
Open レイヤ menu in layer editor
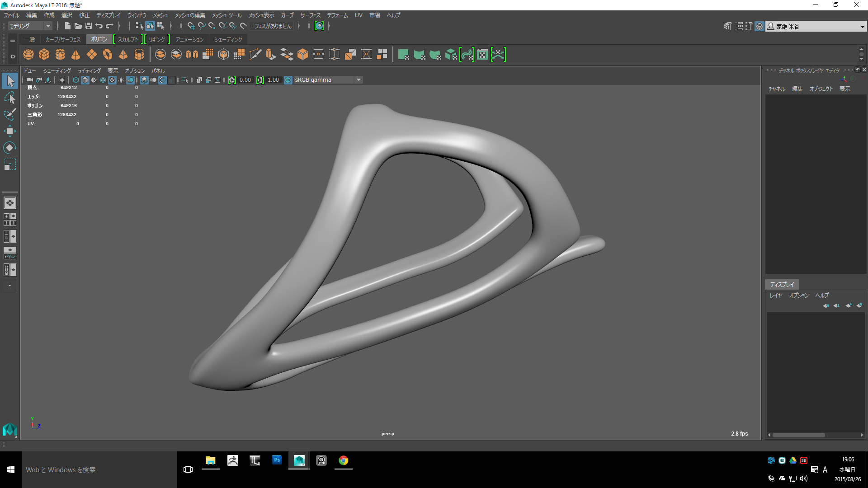pyautogui.click(x=776, y=296)
